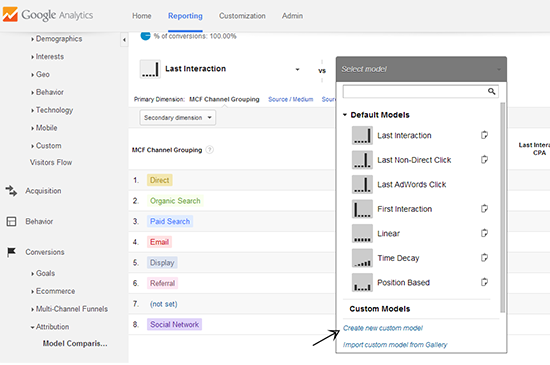This screenshot has width=550, height=365.
Task: Click the selected model icon beside Last Interaction
Action: pyautogui.click(x=150, y=69)
